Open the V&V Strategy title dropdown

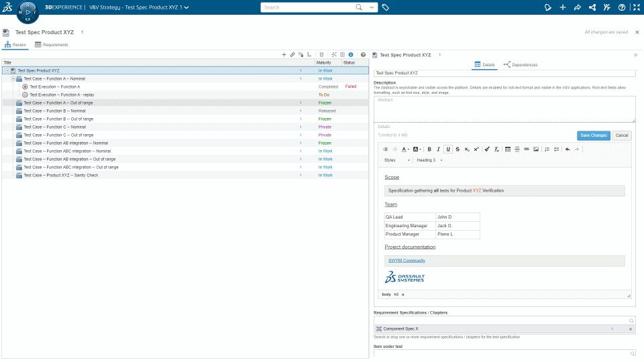(x=186, y=7)
